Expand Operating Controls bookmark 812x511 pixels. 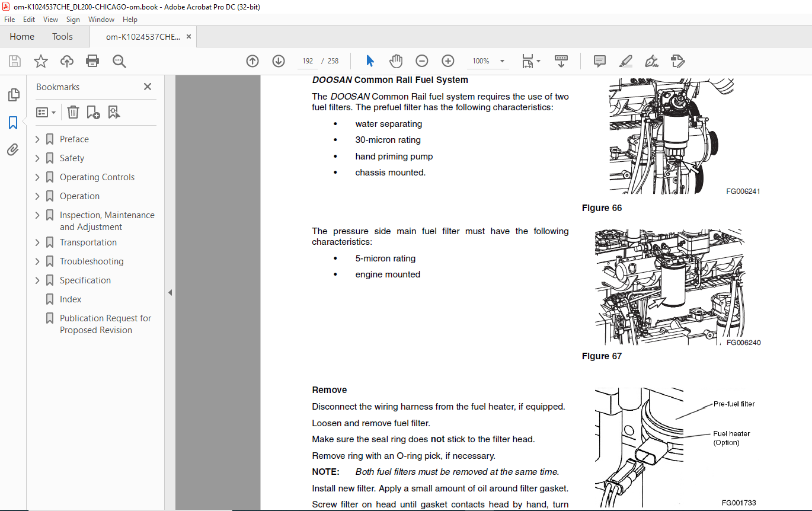[x=38, y=177]
